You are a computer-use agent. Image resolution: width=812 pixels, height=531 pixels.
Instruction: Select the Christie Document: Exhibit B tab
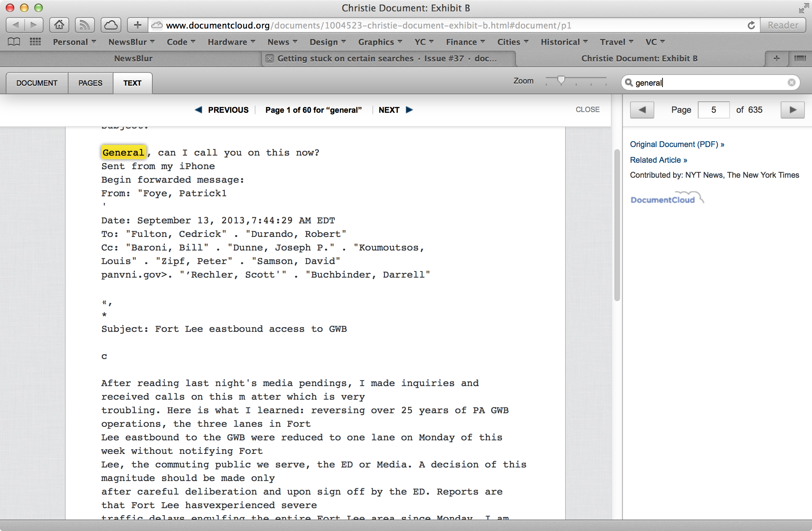[639, 59]
